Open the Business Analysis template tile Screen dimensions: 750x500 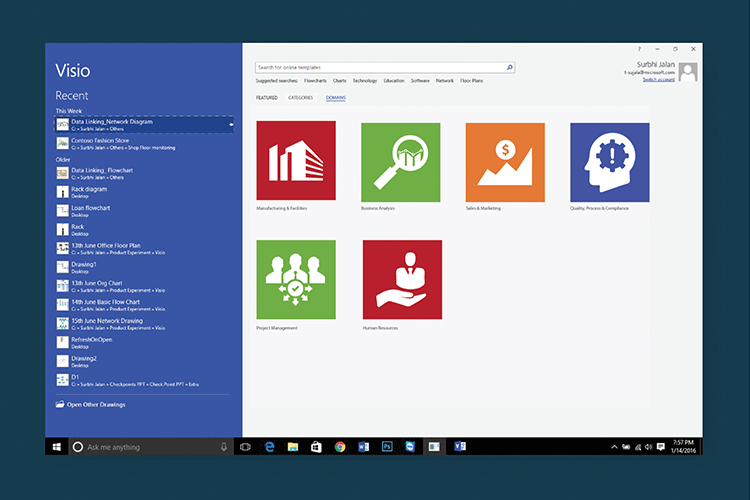[400, 162]
